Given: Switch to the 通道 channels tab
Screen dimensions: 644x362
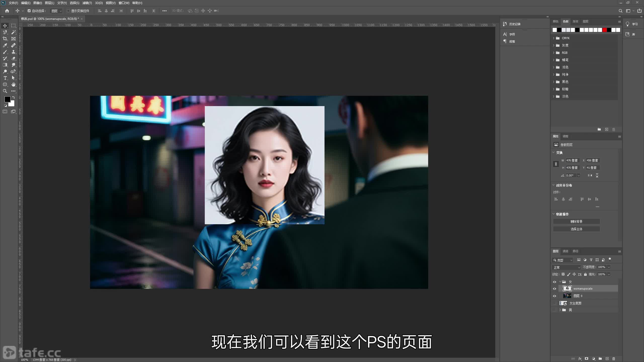Looking at the screenshot, I should (566, 251).
